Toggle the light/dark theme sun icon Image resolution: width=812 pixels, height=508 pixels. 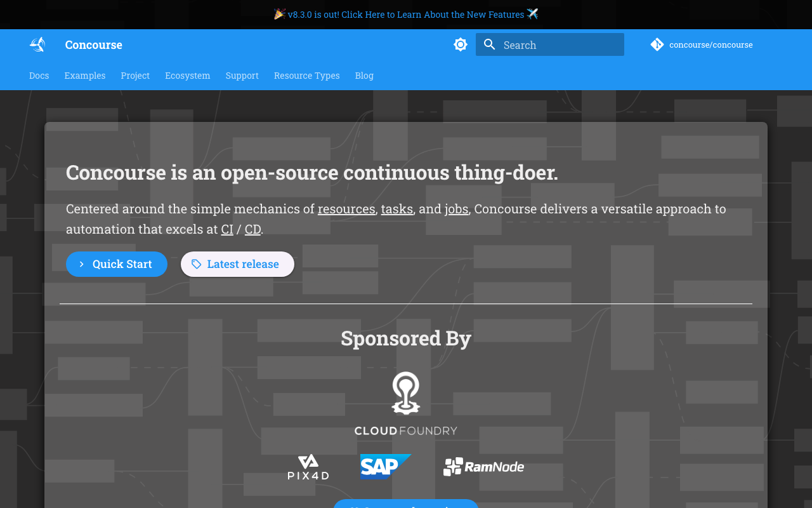click(461, 44)
